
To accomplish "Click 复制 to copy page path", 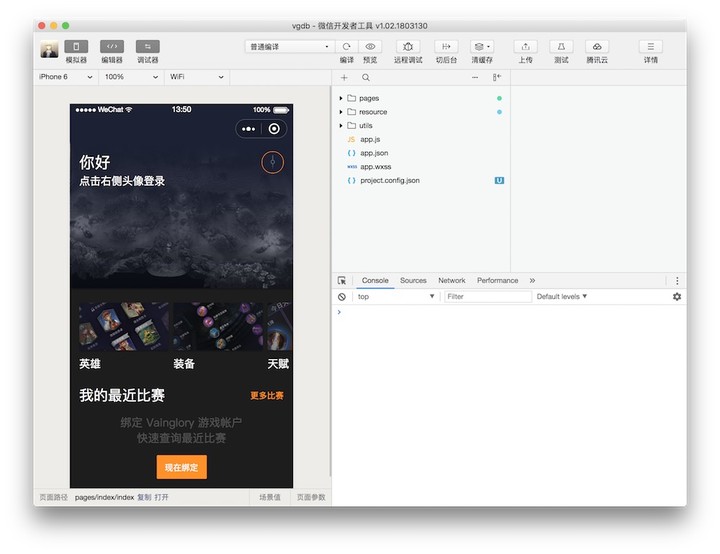I will (144, 497).
